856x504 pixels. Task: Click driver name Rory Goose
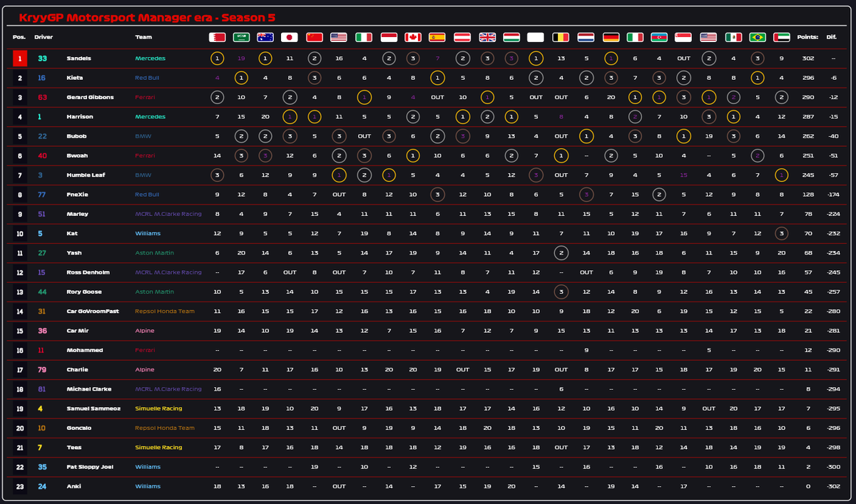click(84, 292)
